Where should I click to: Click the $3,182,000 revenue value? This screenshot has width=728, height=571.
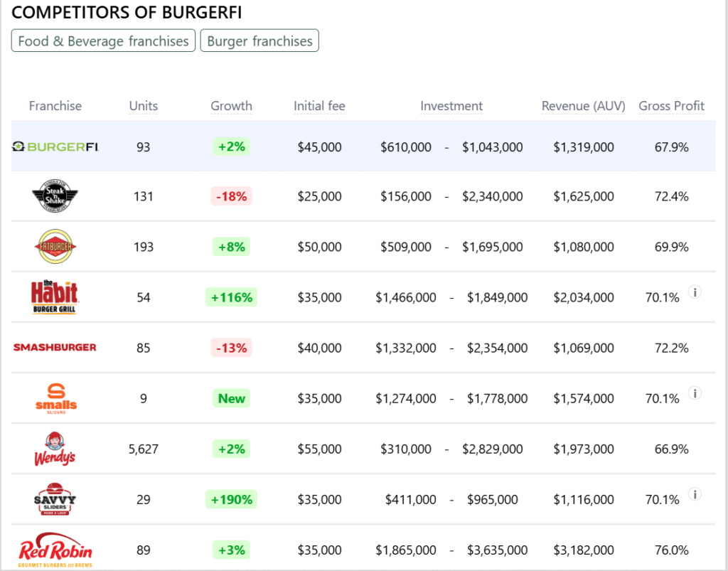[x=584, y=550]
